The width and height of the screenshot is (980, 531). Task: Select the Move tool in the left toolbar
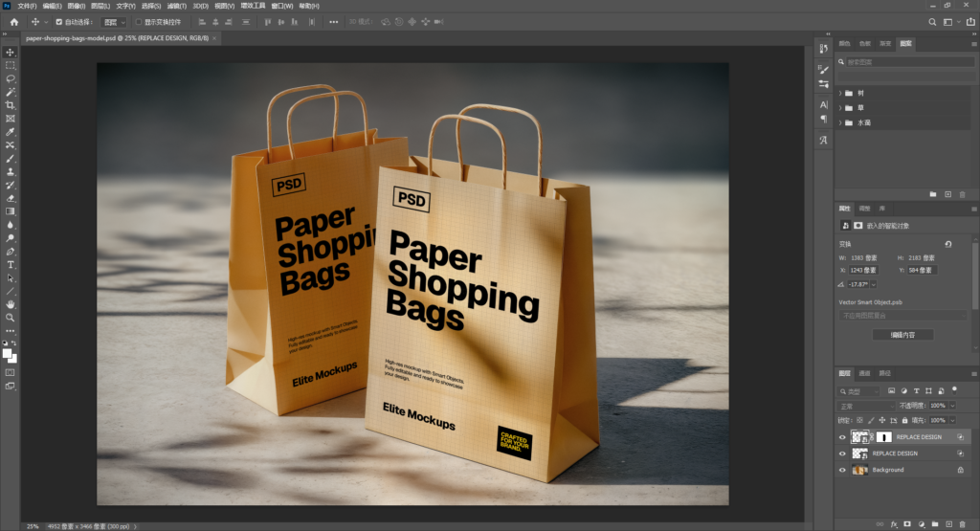point(10,52)
